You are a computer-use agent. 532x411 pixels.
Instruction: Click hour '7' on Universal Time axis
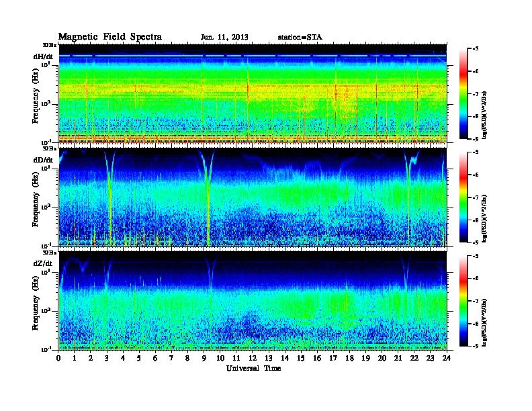[171, 358]
